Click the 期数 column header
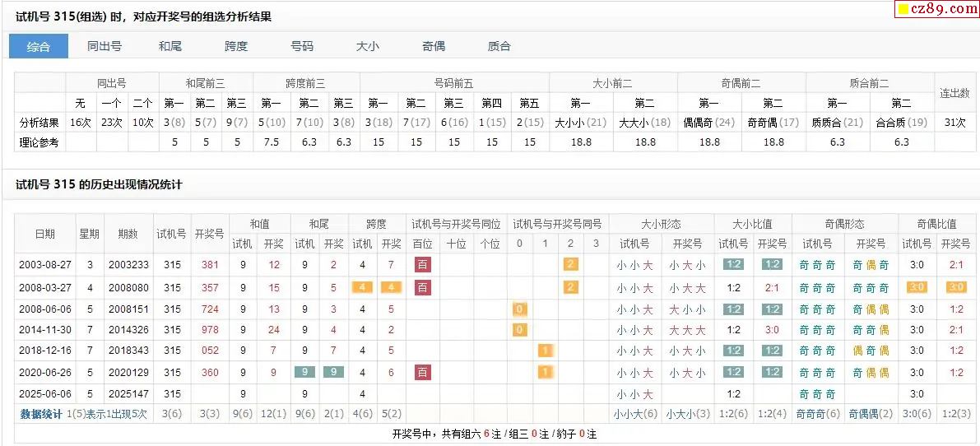 (x=128, y=234)
